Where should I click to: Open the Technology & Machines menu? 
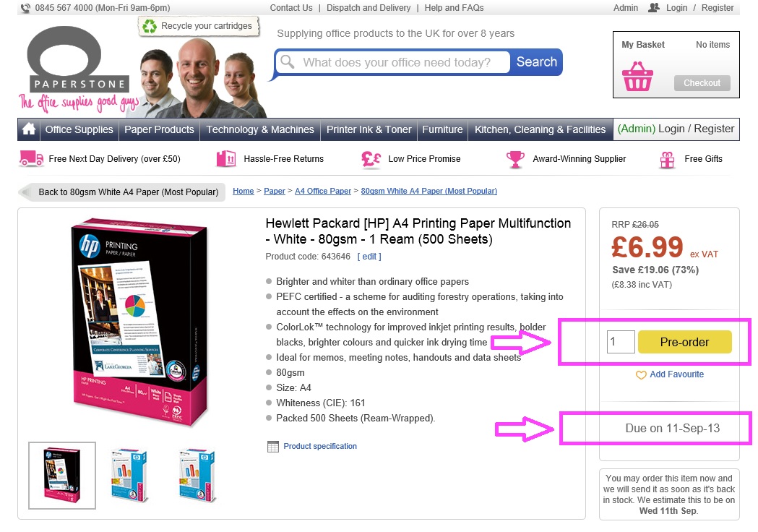pos(260,129)
